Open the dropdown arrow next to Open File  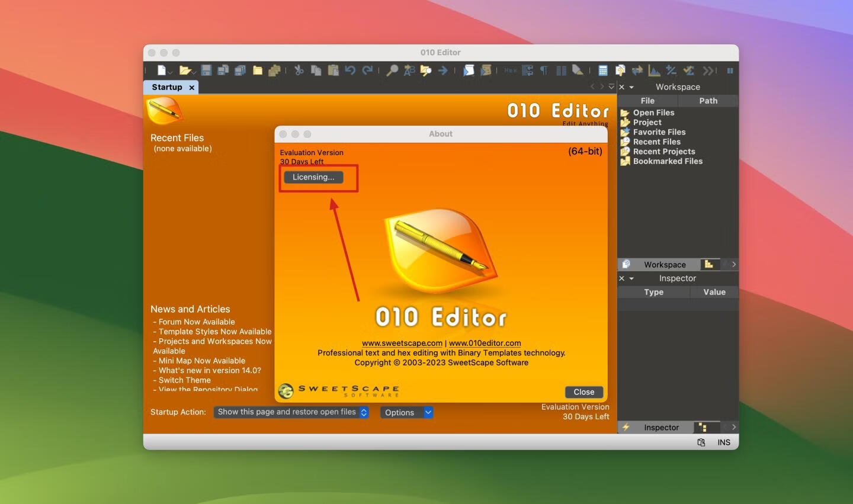[x=194, y=72]
